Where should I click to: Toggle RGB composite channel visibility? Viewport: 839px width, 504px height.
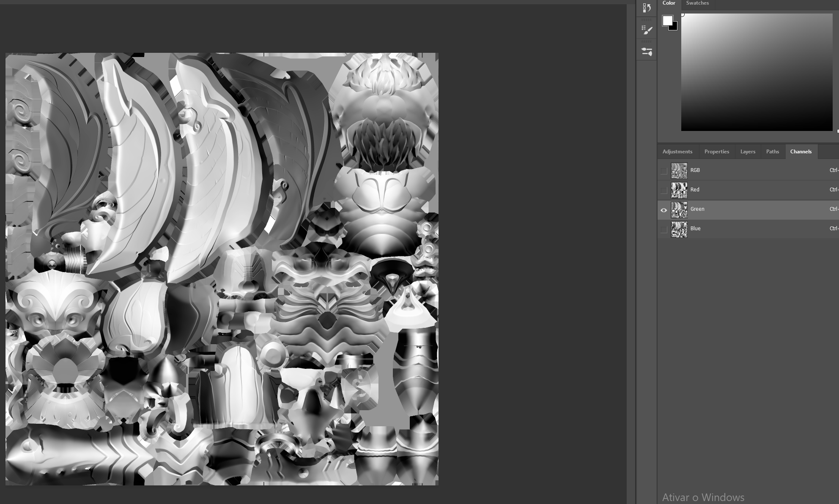coord(664,171)
